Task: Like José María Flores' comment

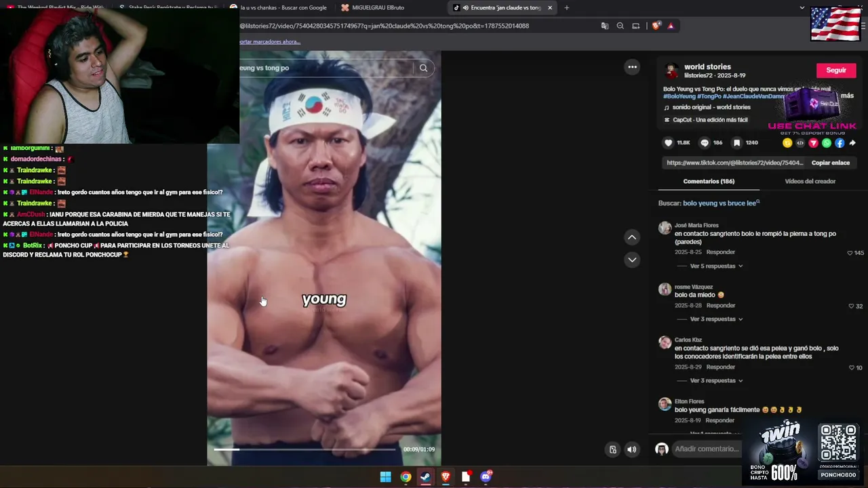Action: coord(850,253)
